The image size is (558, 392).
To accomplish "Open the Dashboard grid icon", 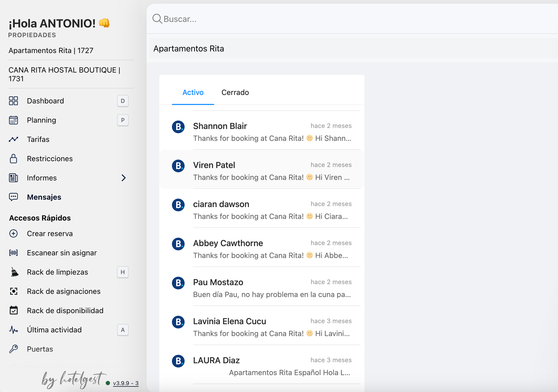I will coord(13,101).
